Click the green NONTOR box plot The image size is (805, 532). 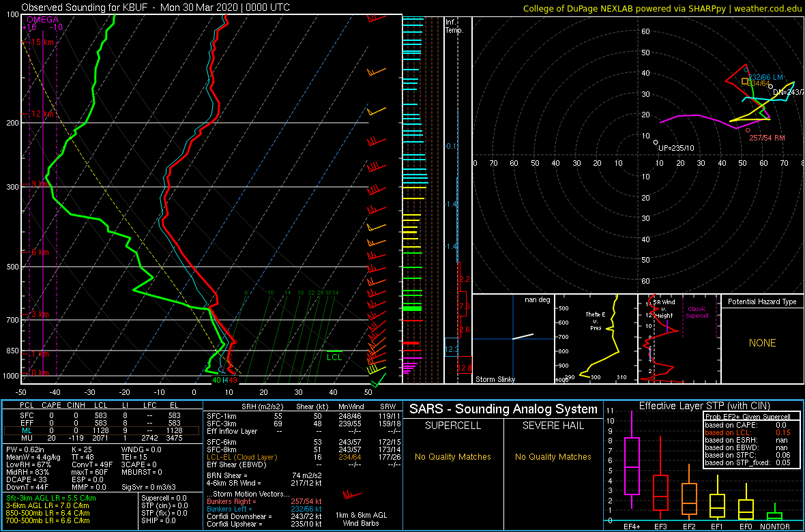click(775, 513)
